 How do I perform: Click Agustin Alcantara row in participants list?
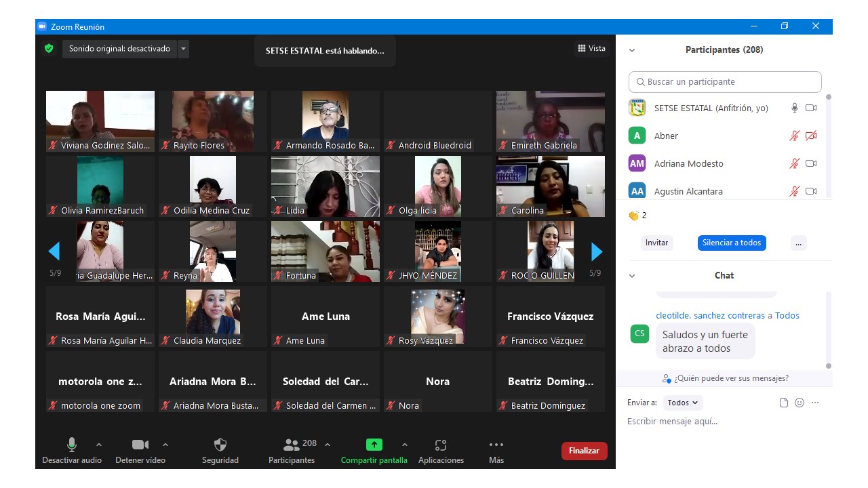pos(724,191)
